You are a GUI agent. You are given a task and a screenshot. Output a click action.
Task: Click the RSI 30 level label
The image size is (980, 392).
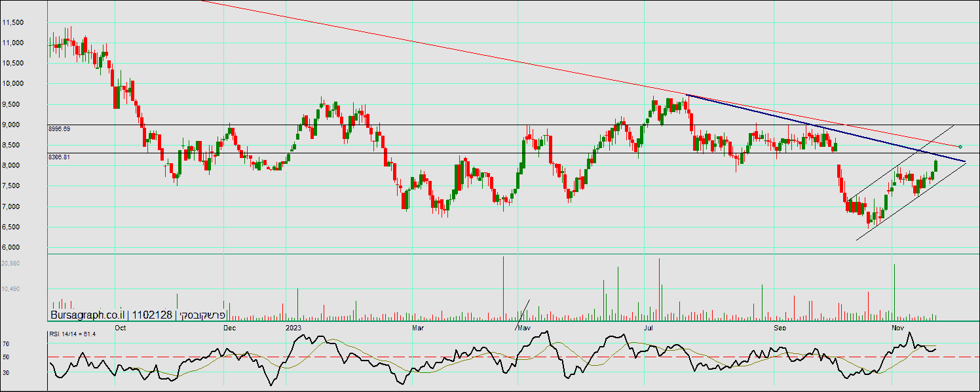(x=6, y=372)
